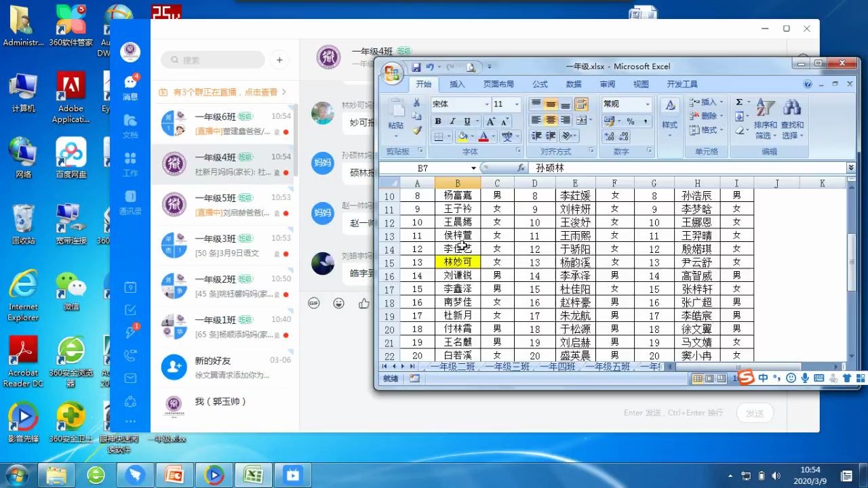
Task: Open DingTalk Work (工作) sidebar icon
Action: click(130, 164)
